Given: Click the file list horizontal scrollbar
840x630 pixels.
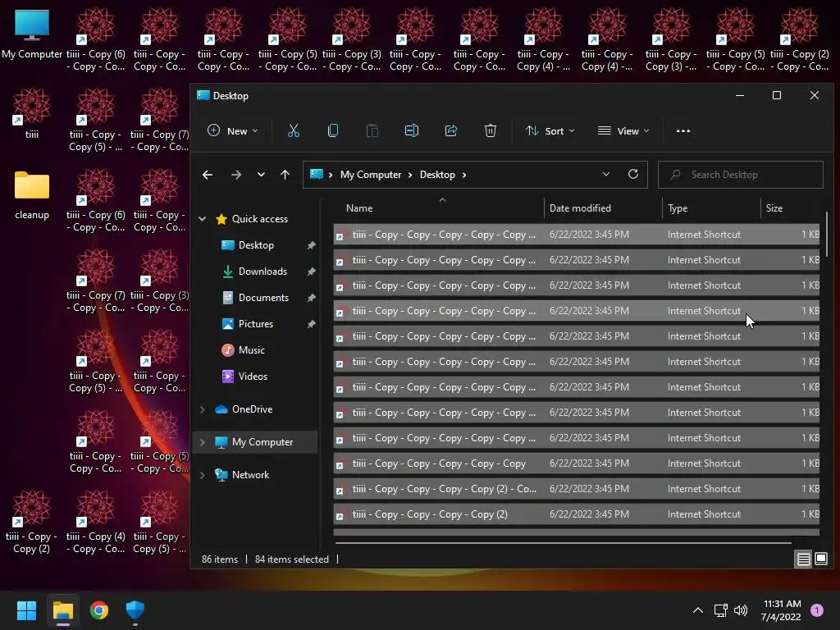Looking at the screenshot, I should coord(563,543).
